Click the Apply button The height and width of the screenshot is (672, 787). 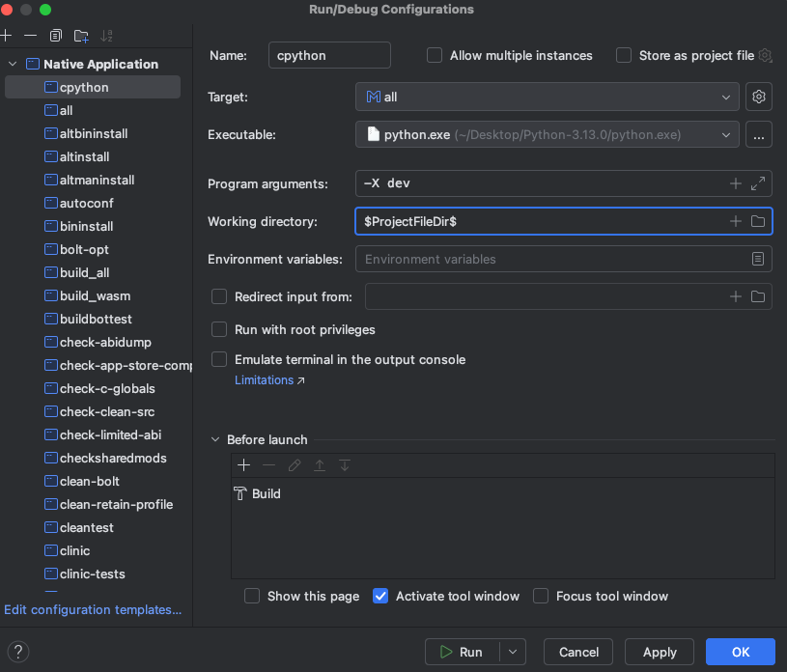pos(660,652)
